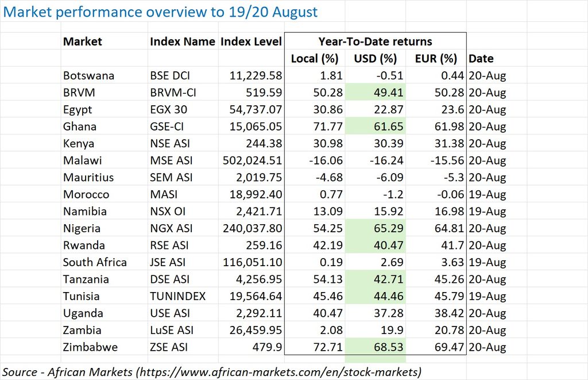Click Malawi's index level 502,024.51
This screenshot has width=588, height=380.
click(252, 160)
